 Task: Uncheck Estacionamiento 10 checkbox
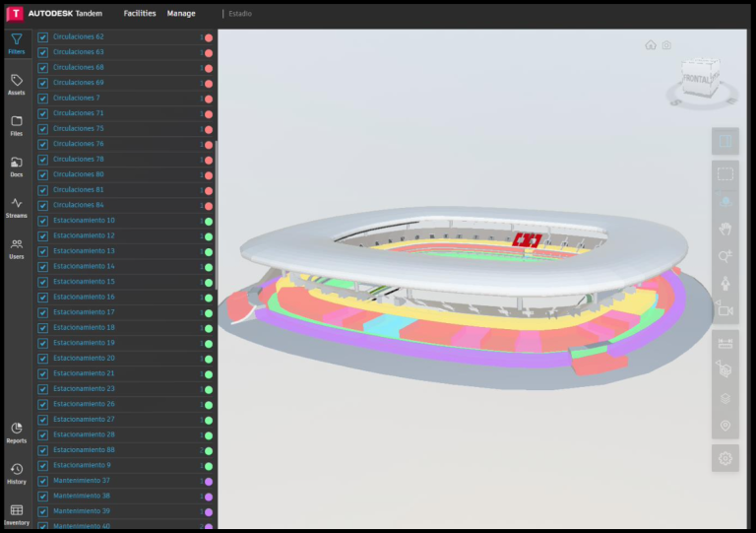click(43, 221)
